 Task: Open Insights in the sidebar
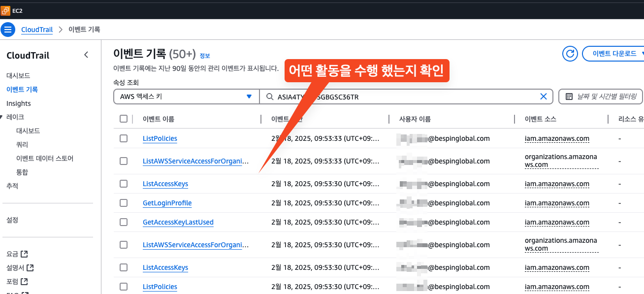click(x=19, y=103)
